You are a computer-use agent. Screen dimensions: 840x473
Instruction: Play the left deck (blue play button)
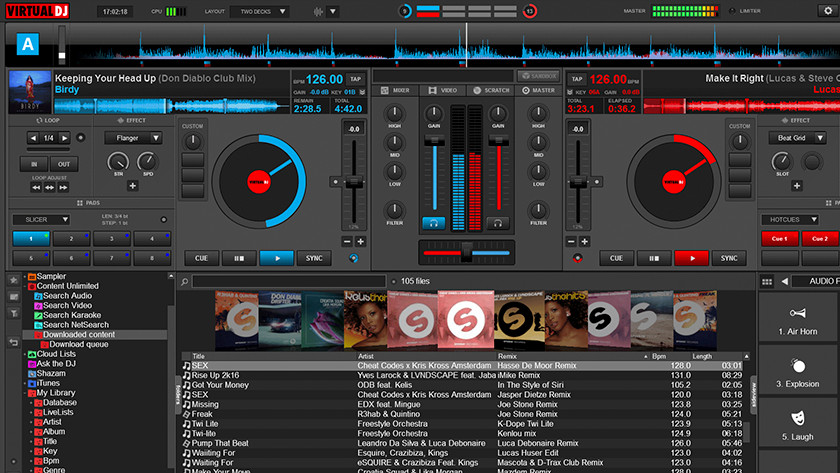click(276, 258)
